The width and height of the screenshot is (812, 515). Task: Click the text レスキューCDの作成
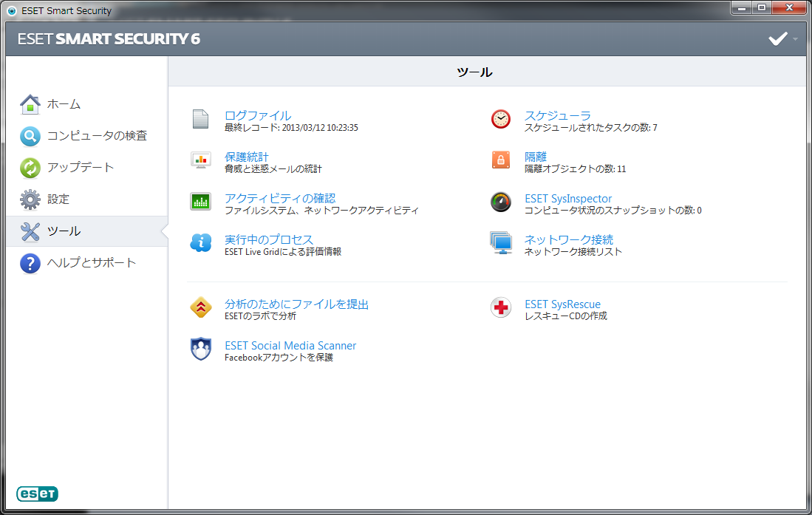click(565, 316)
